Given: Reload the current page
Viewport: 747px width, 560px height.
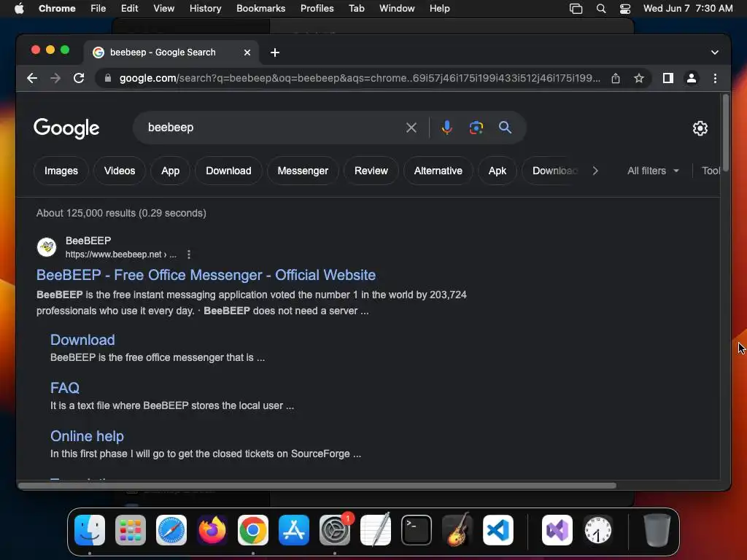Looking at the screenshot, I should click(79, 78).
